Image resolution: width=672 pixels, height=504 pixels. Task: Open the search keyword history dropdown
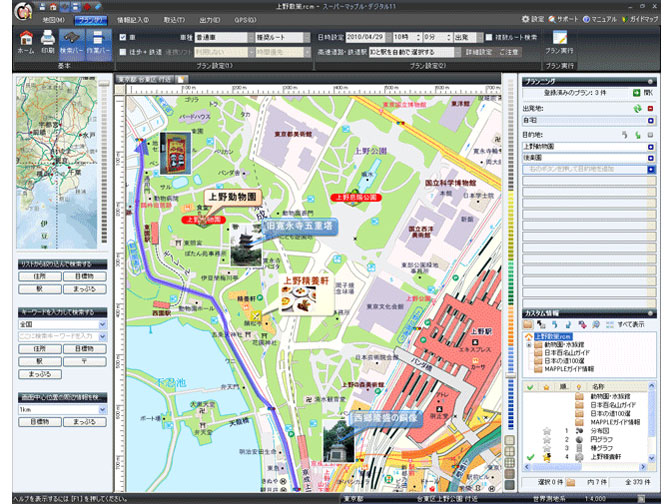[x=103, y=336]
